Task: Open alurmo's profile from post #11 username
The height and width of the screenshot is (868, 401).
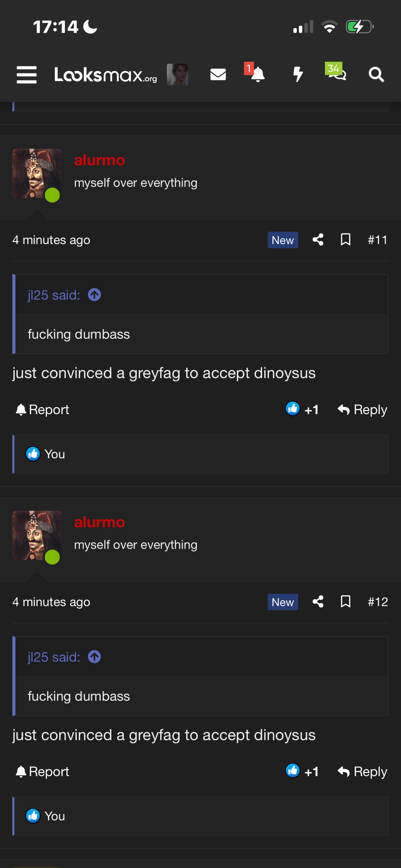Action: (100, 160)
